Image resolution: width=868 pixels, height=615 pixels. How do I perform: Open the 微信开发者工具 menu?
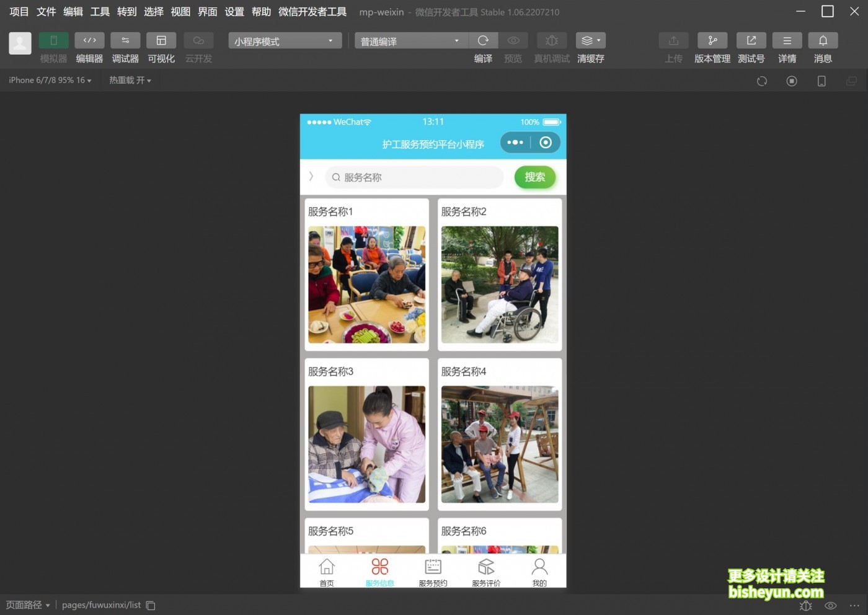click(312, 12)
